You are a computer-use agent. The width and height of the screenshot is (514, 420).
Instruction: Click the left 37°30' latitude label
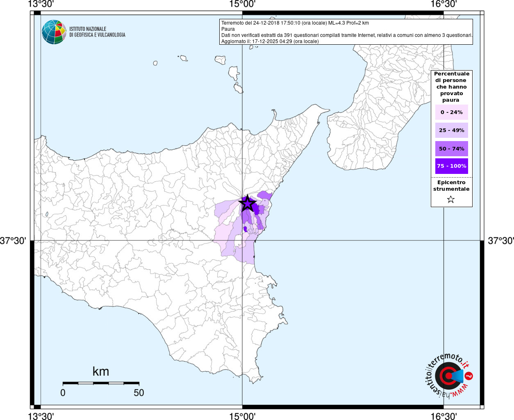coord(13,241)
